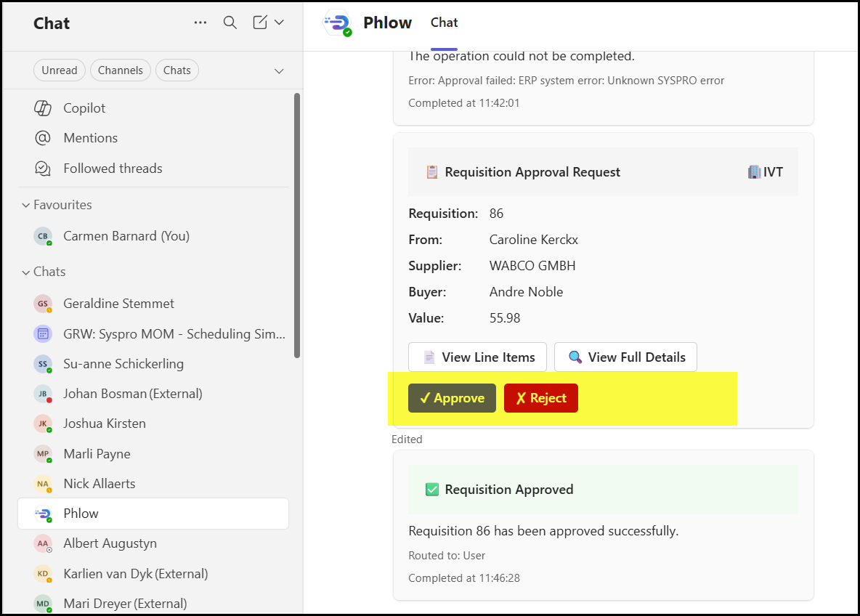Open Copilot from the sidebar
Image resolution: width=860 pixels, height=616 pixels.
point(84,108)
